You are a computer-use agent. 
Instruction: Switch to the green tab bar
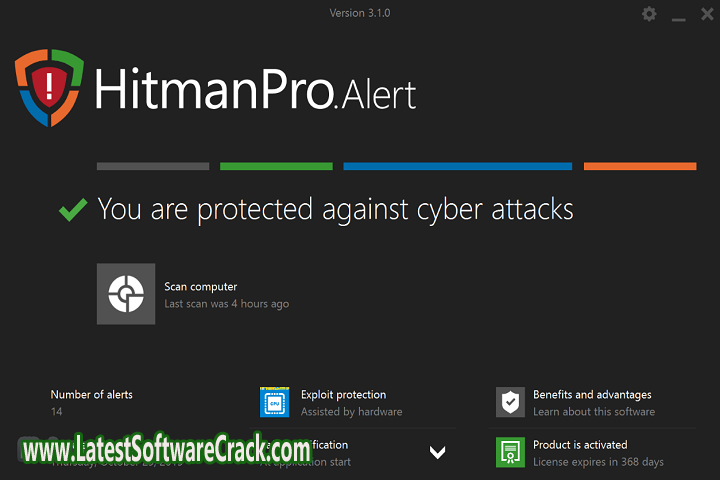(x=276, y=166)
